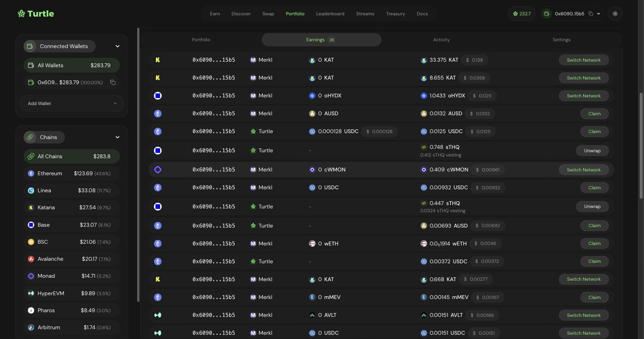Copy the wallet address in header
The height and width of the screenshot is (339, 644).
coord(590,14)
